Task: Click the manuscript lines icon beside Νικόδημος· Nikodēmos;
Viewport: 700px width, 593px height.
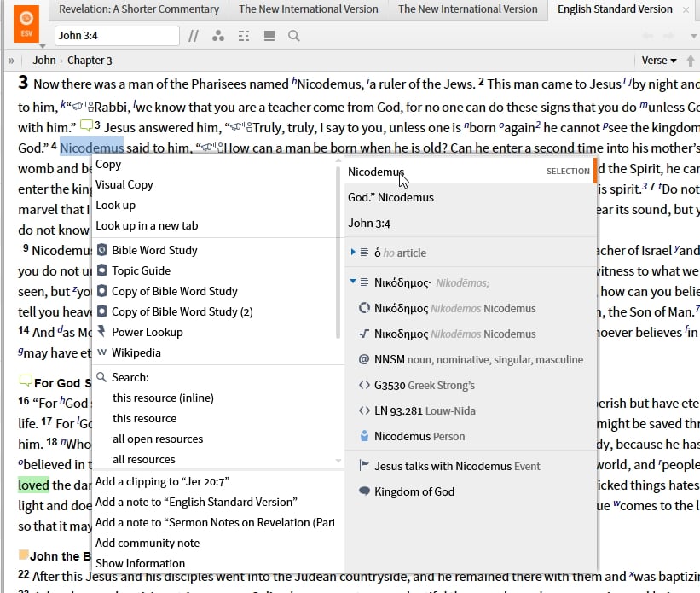Action: click(x=364, y=282)
